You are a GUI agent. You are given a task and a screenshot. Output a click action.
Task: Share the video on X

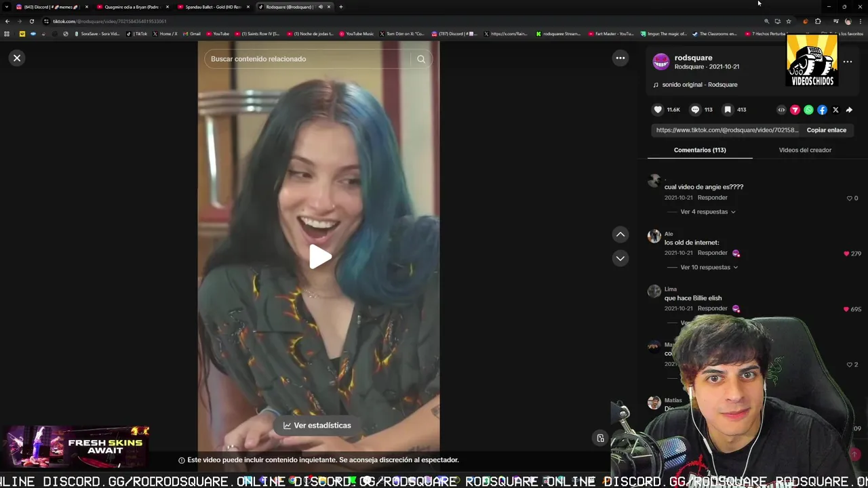[835, 110]
